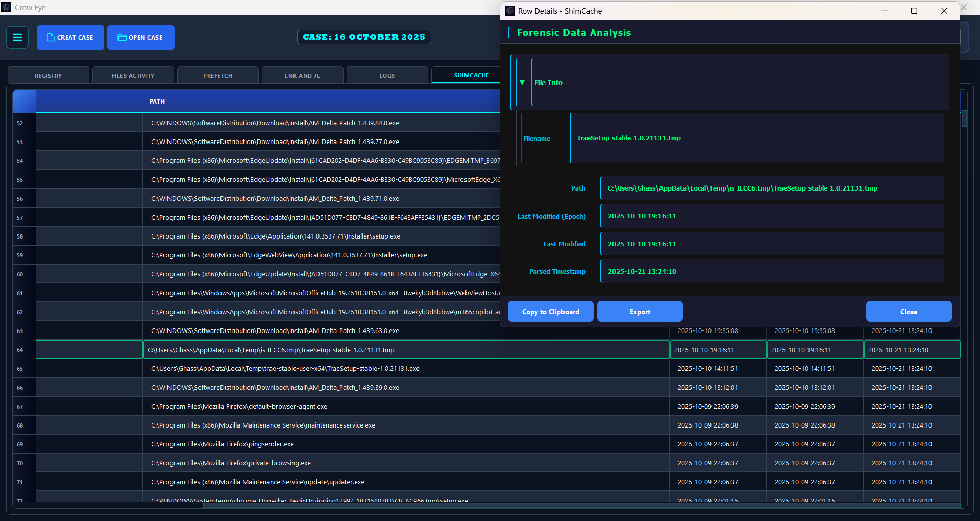Screen dimensions: 980x521
Task: Select row header number 64
Action: (24, 350)
